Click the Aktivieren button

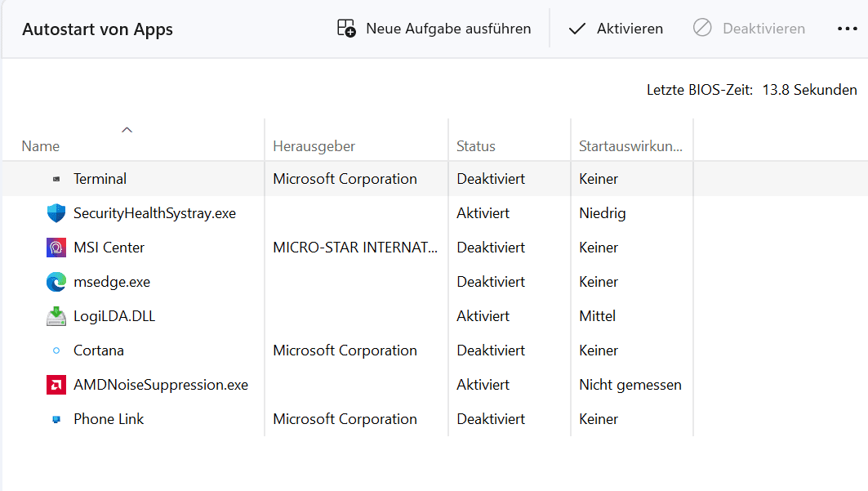615,29
